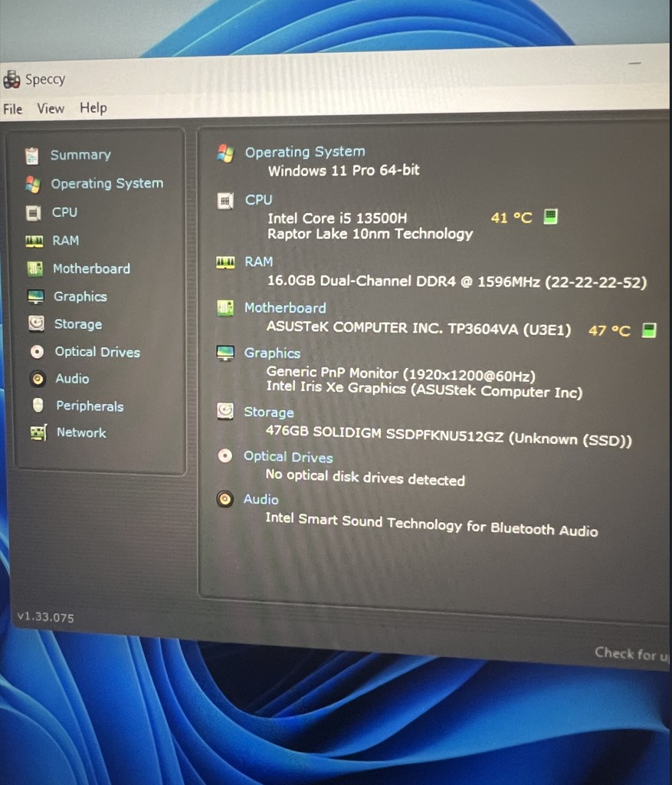Screen dimensions: 672x785
Task: Open Operating System section in sidebar
Action: (107, 184)
